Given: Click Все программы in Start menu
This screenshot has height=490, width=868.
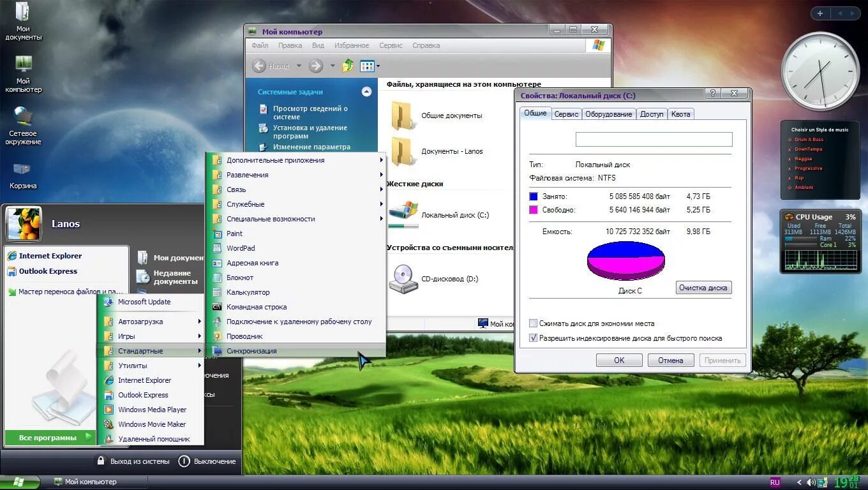Looking at the screenshot, I should 50,438.
